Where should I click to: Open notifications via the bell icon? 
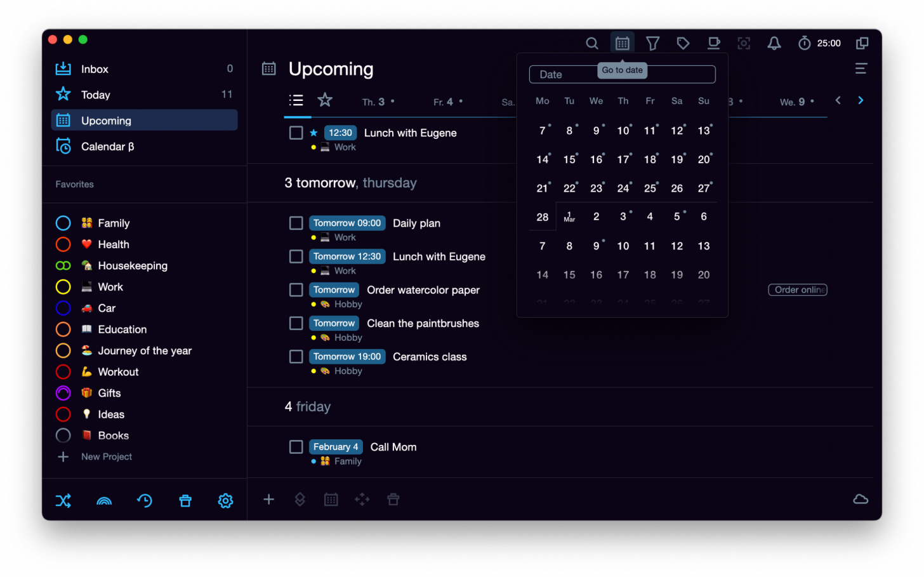[774, 43]
